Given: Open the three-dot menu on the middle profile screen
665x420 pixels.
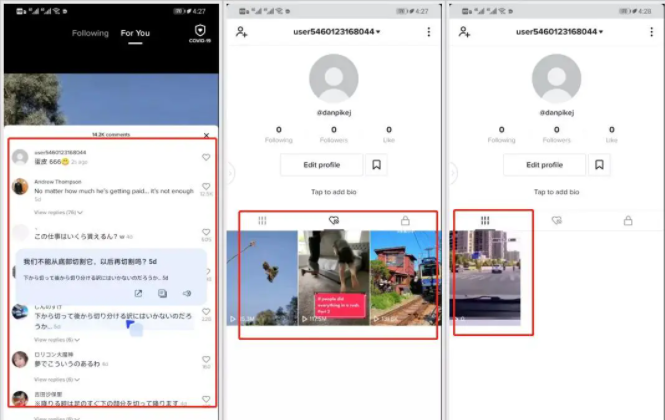Looking at the screenshot, I should [429, 32].
